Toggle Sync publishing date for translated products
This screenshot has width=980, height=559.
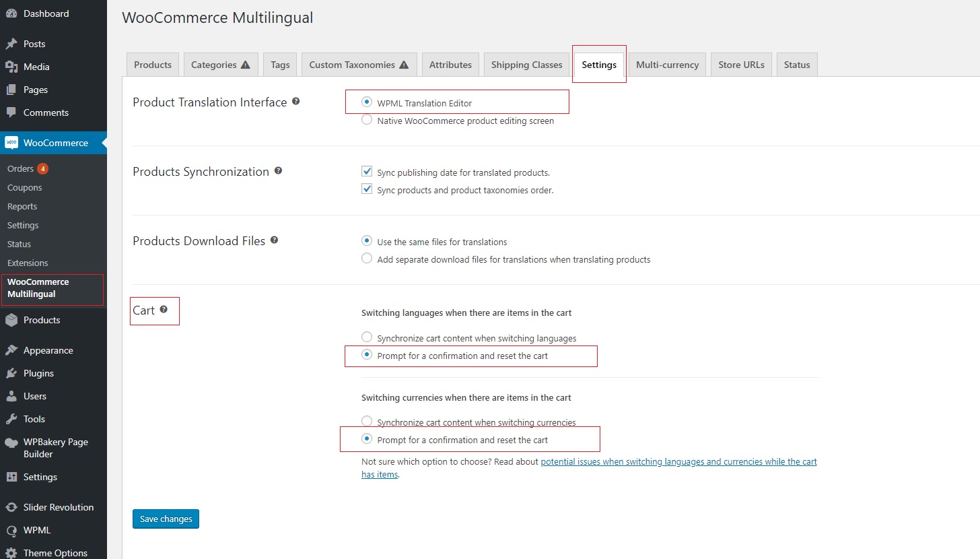pyautogui.click(x=367, y=172)
